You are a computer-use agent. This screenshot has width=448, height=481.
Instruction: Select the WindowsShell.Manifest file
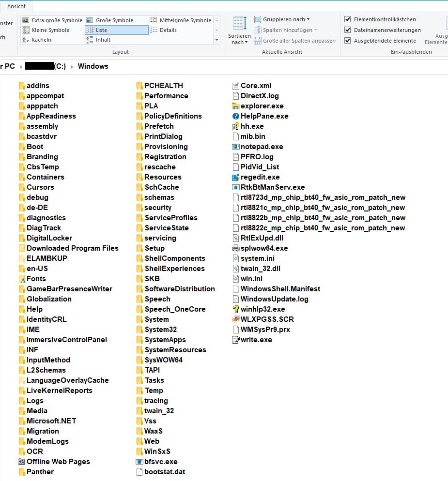coord(277,289)
